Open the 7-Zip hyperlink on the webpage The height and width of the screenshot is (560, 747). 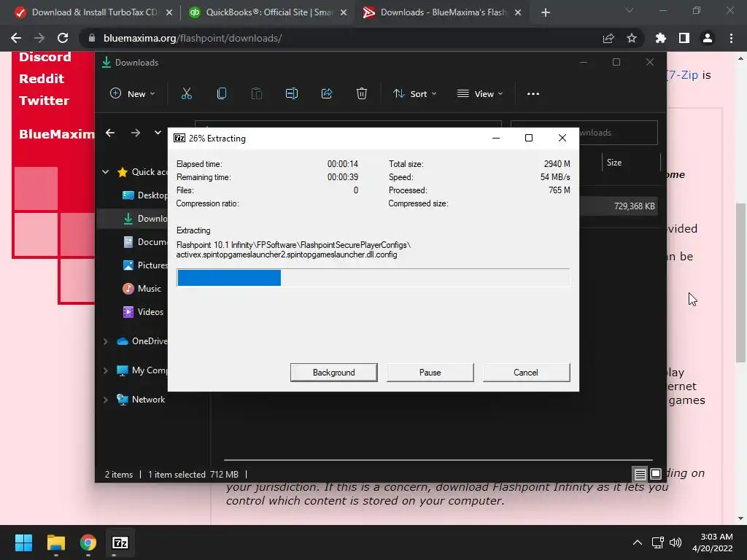(x=683, y=75)
